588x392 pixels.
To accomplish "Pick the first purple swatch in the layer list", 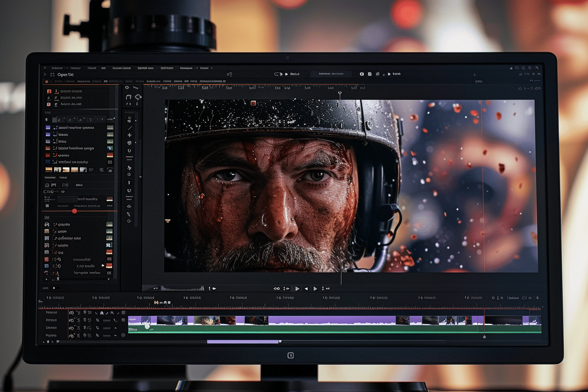I will click(x=48, y=127).
